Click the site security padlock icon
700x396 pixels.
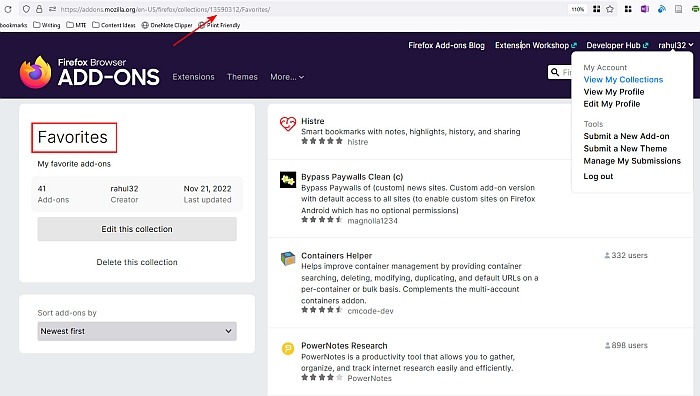point(39,9)
